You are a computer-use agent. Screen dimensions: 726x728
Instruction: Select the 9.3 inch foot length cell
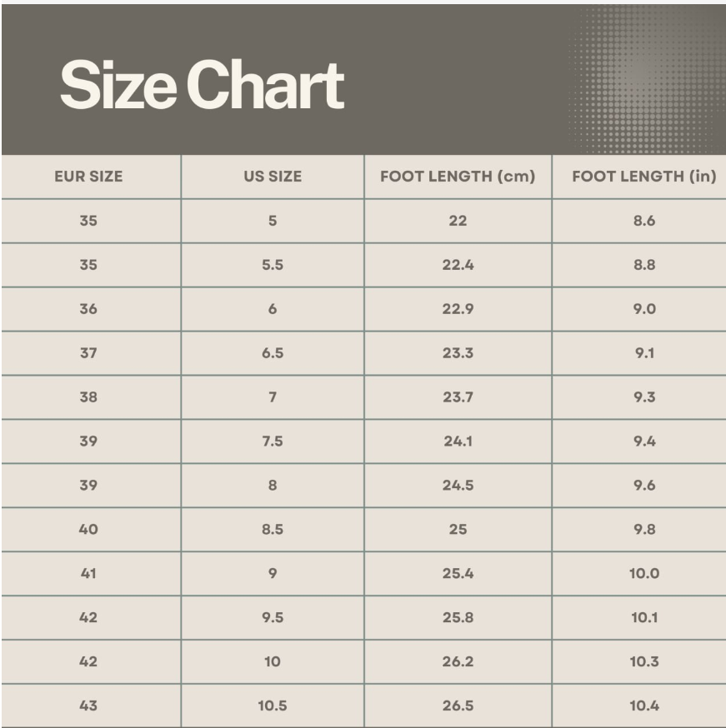[x=644, y=397]
